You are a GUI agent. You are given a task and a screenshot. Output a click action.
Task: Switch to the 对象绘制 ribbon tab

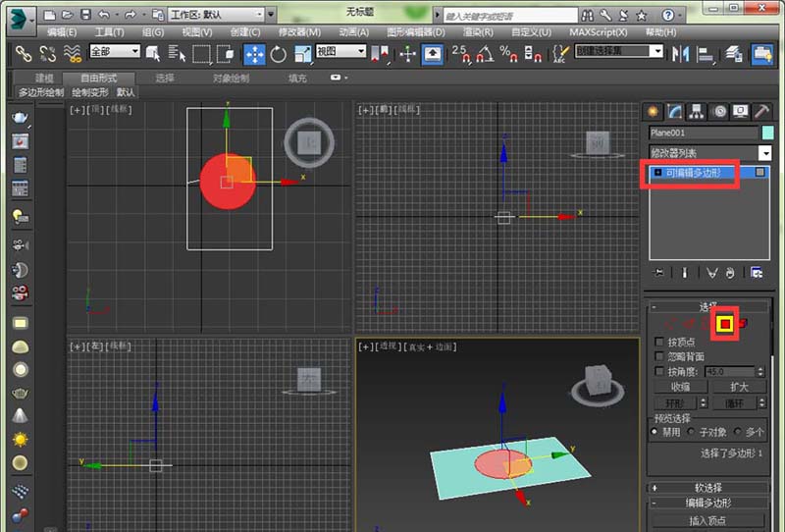click(x=231, y=78)
